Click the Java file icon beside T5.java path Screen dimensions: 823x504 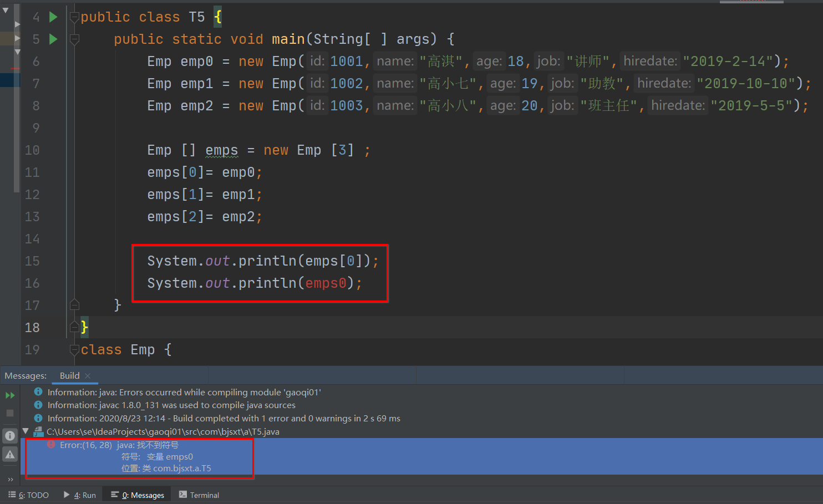[x=38, y=431]
